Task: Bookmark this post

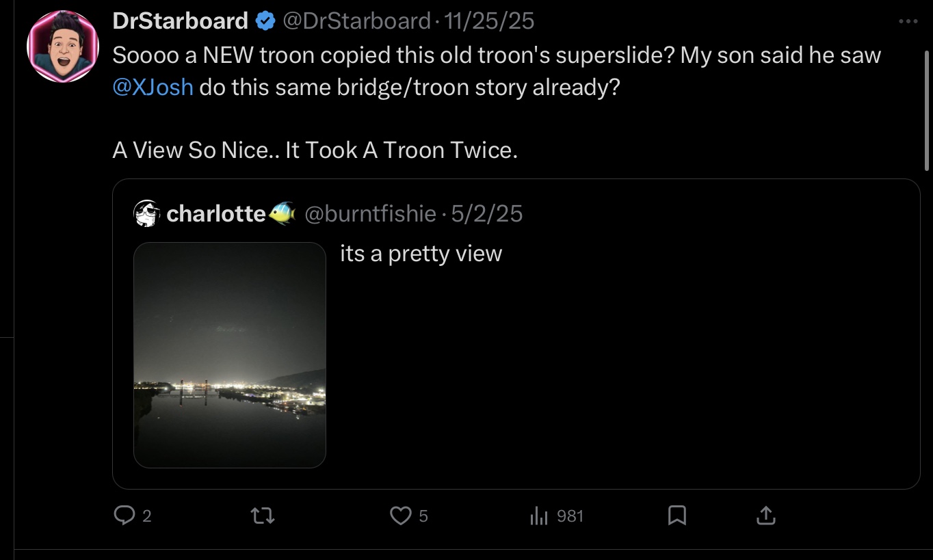Action: tap(676, 515)
